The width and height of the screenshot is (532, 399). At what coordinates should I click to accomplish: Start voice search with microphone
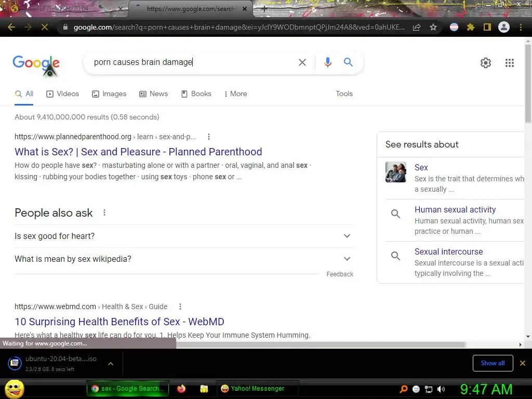click(328, 62)
